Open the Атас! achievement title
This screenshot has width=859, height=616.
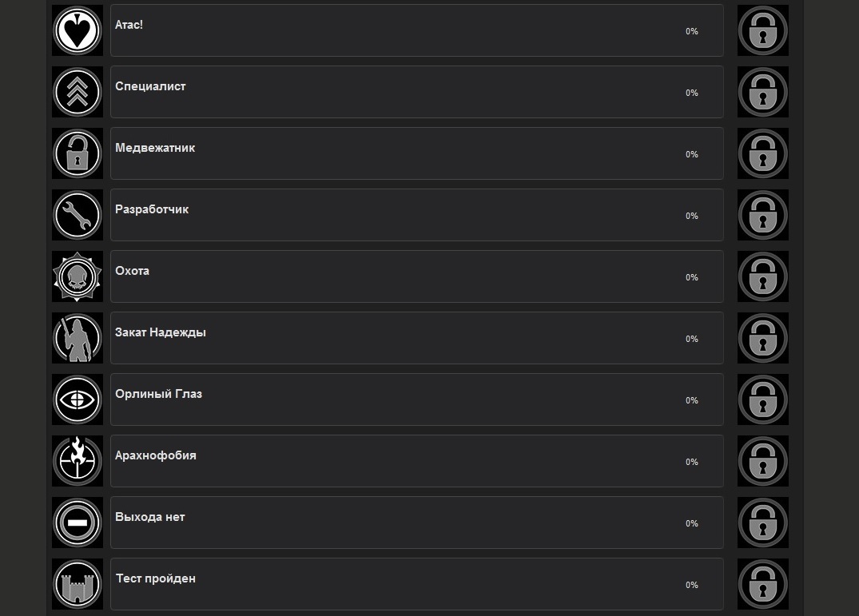tap(129, 25)
